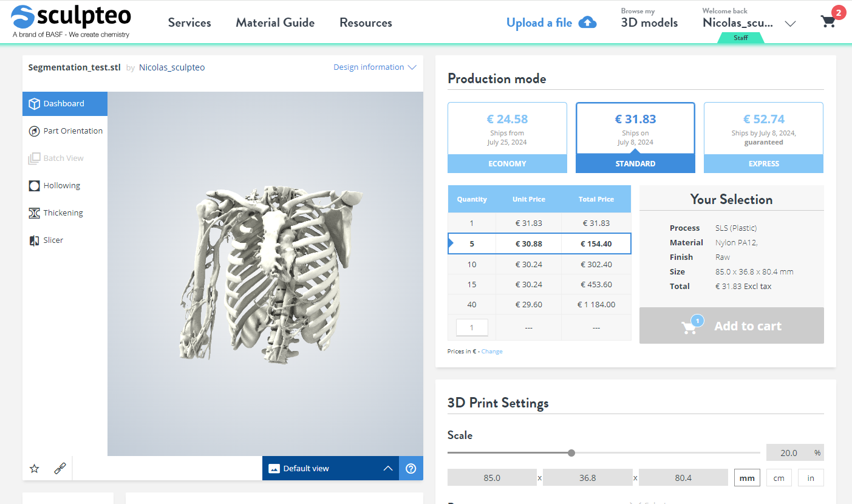The width and height of the screenshot is (852, 504).
Task: Open the share link icon below the viewer
Action: tap(60, 468)
